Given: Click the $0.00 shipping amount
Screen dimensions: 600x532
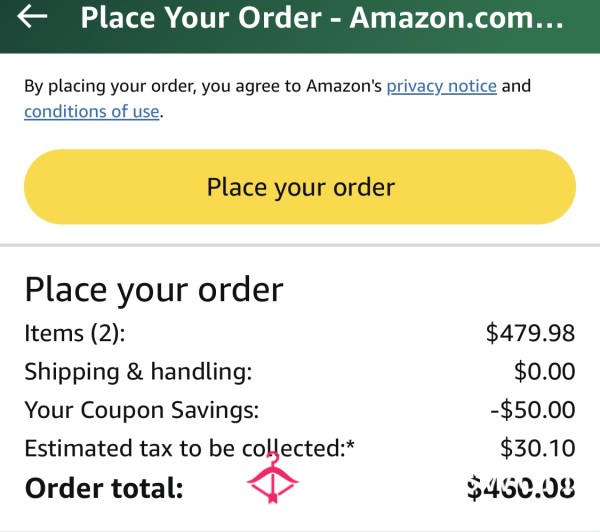Looking at the screenshot, I should (x=545, y=371).
